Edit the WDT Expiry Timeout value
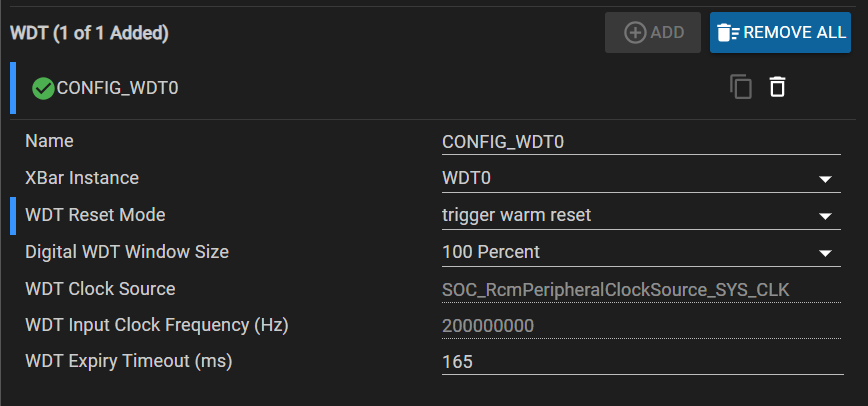The image size is (868, 406). click(x=642, y=362)
